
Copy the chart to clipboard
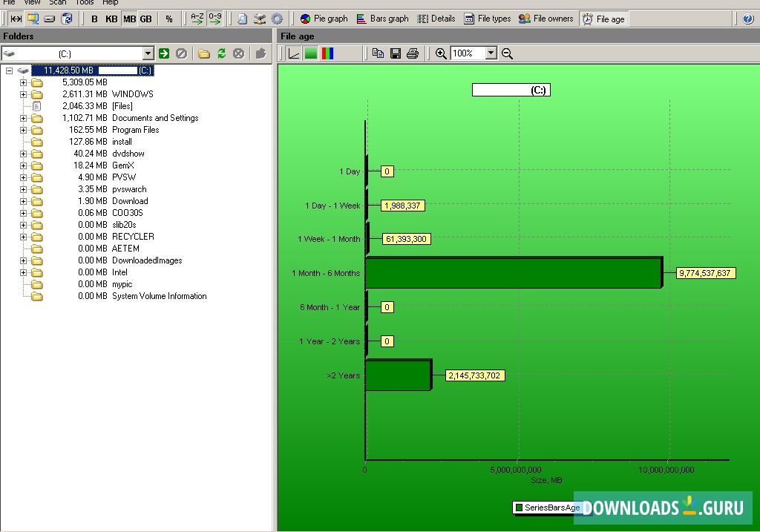tap(378, 53)
